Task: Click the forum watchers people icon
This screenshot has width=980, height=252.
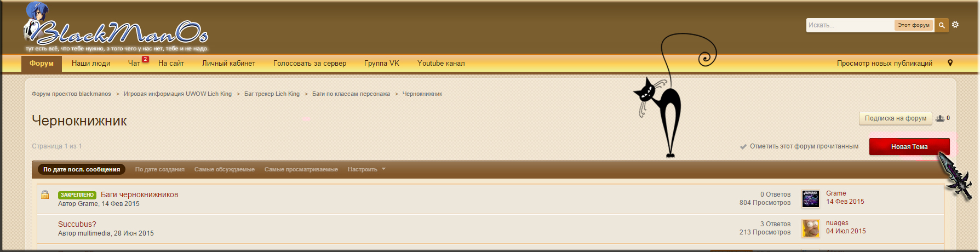Action: (x=941, y=118)
